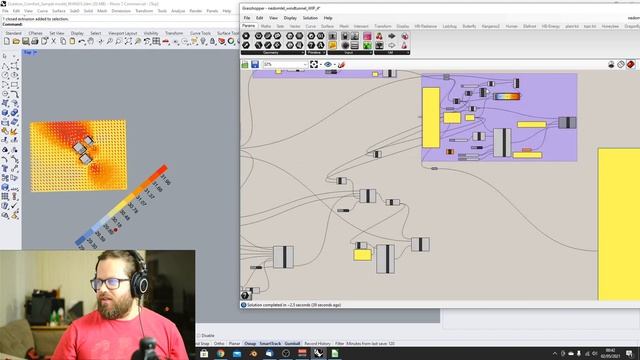
Task: Click the Rhino Command input line
Action: (120, 24)
